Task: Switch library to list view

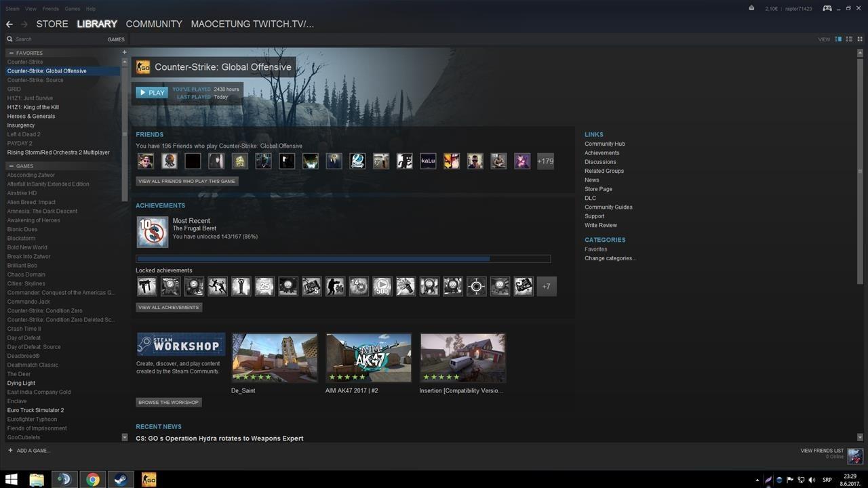Action: click(x=849, y=39)
